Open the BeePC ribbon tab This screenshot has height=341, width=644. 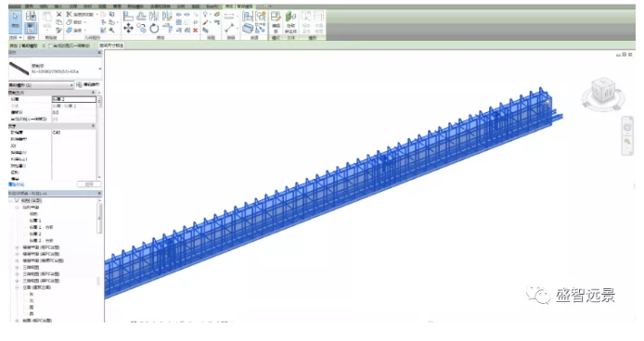click(x=213, y=6)
